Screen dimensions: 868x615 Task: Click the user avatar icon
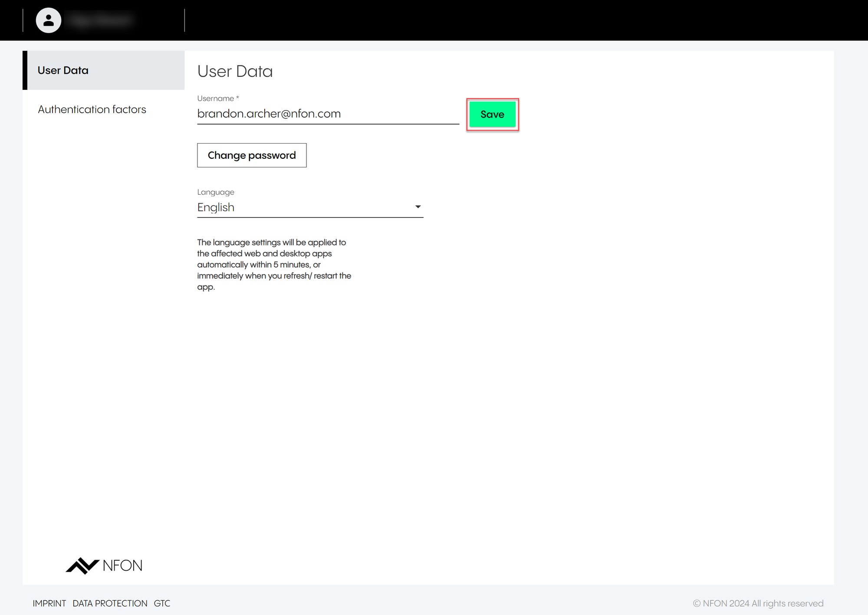point(48,20)
